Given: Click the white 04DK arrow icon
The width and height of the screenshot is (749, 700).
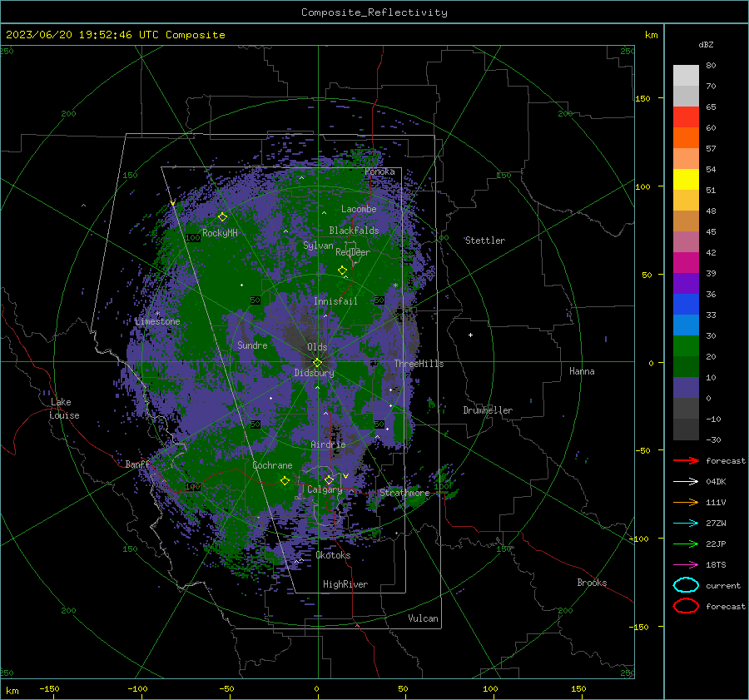Looking at the screenshot, I should point(686,481).
